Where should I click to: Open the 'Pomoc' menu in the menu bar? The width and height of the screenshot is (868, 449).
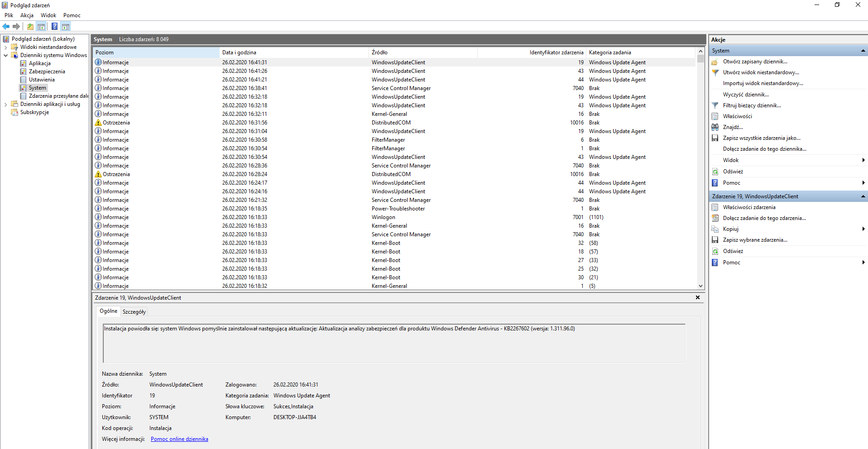(72, 15)
